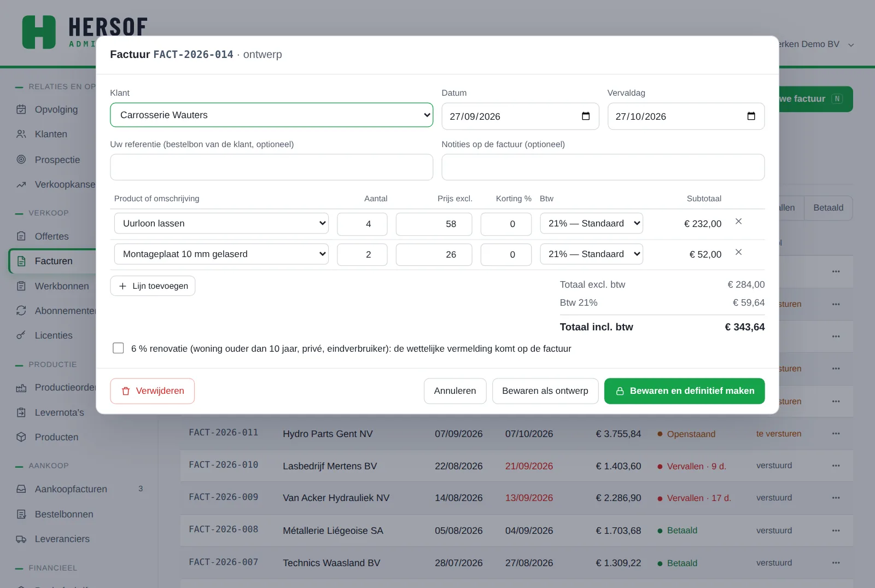Expand product dropdown for Uurloon lassen
The width and height of the screenshot is (875, 588).
pyautogui.click(x=221, y=223)
